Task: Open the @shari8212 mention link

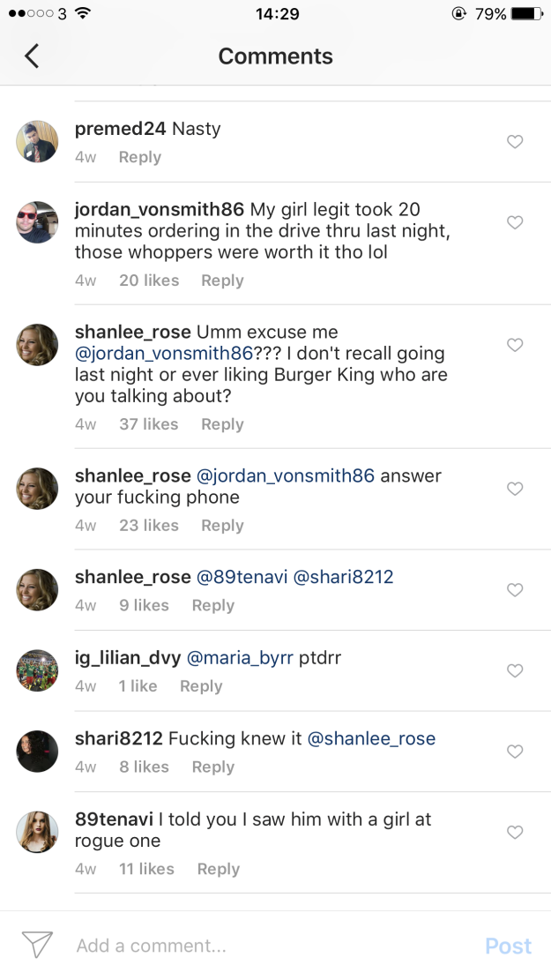Action: [x=343, y=577]
